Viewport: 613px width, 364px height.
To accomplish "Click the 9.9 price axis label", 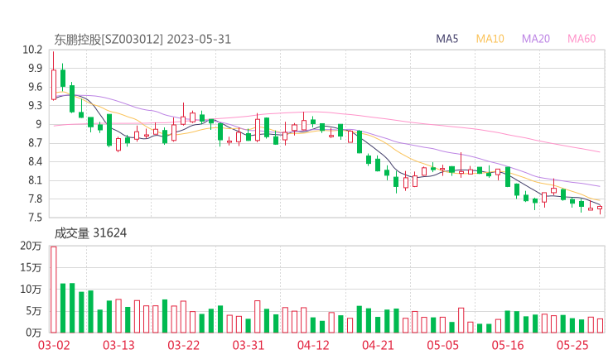I will [35, 69].
